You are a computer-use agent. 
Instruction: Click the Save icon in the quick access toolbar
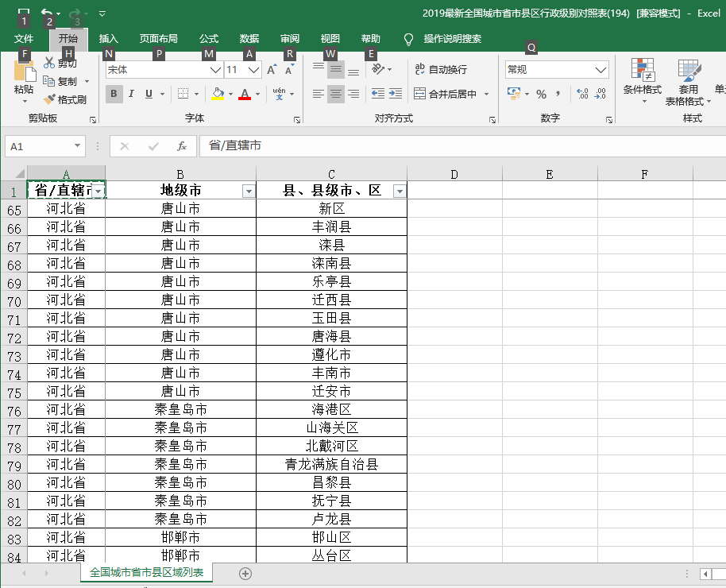click(x=24, y=13)
